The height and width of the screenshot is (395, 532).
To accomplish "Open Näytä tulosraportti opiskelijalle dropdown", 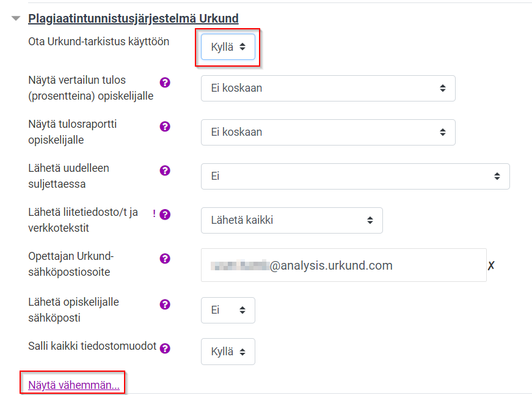I will click(x=328, y=132).
